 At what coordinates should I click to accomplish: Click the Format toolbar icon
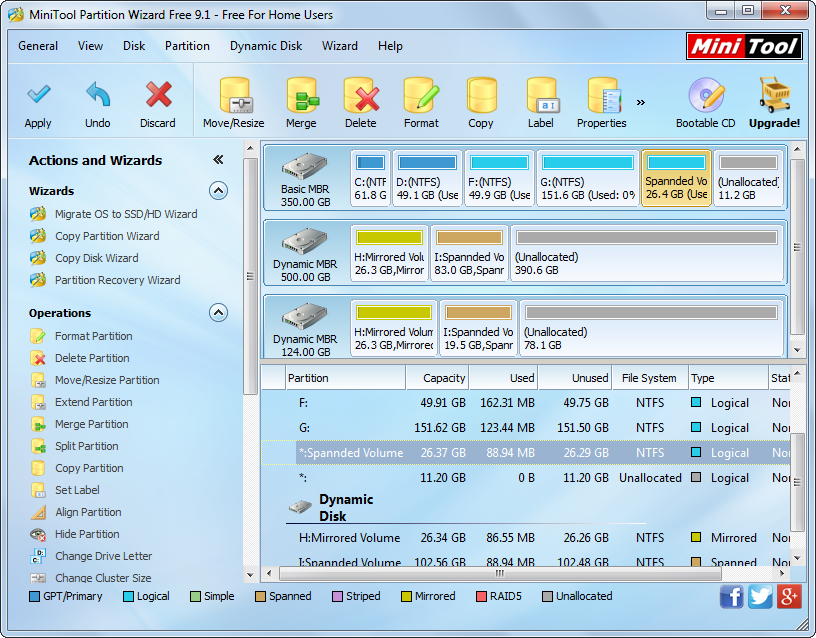(421, 95)
